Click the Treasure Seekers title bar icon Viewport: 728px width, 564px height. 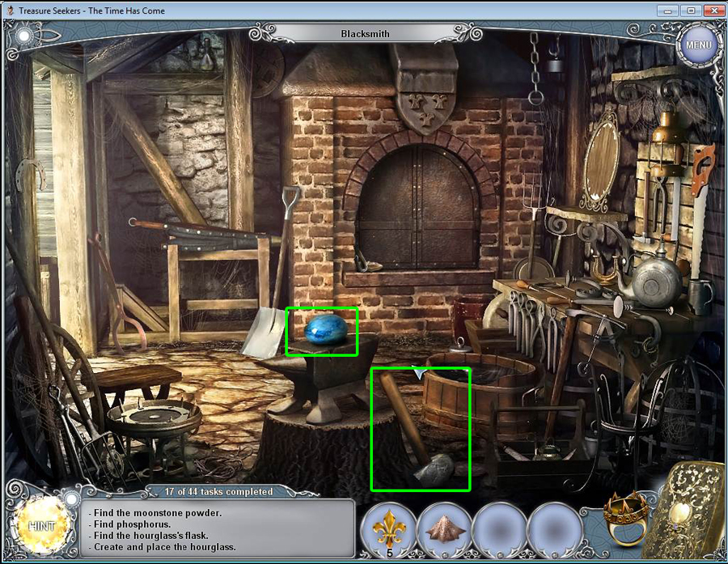point(8,11)
